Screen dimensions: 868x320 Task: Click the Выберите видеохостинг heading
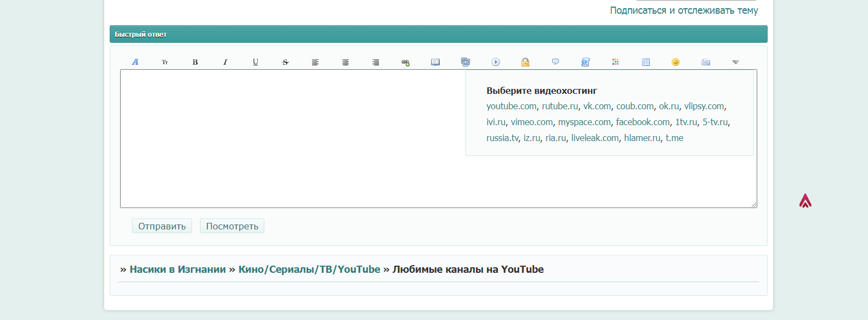542,91
